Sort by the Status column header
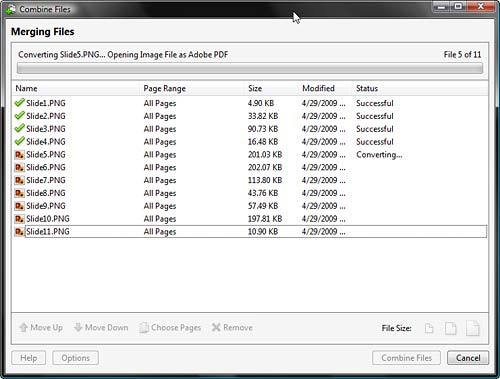 tap(420, 88)
